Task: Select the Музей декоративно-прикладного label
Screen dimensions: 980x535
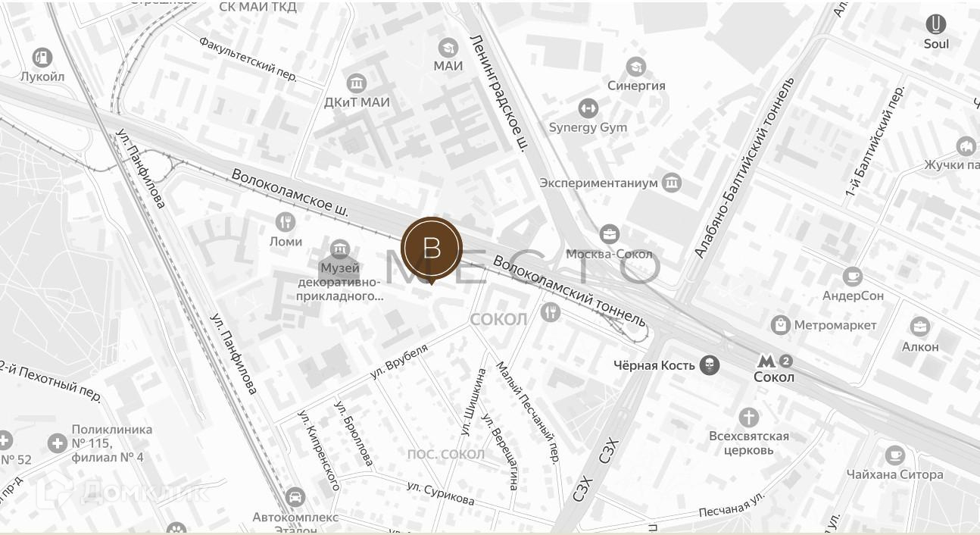Action: (x=339, y=282)
